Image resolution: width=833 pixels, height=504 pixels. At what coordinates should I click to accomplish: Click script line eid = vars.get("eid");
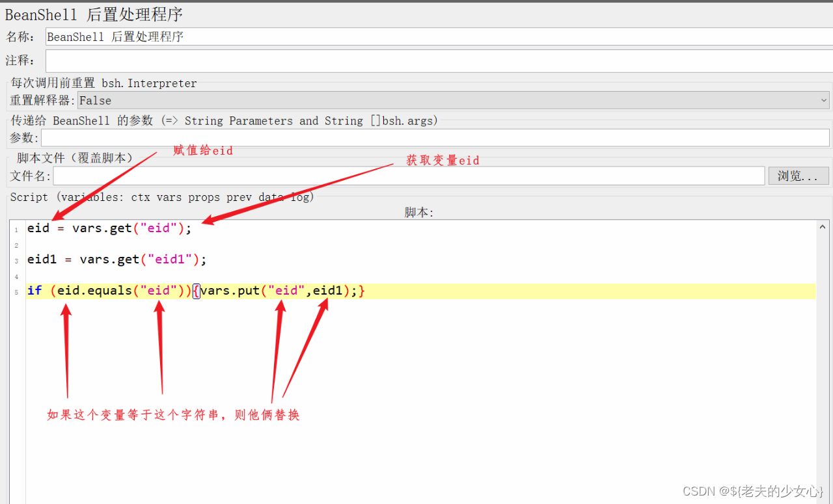click(x=109, y=228)
